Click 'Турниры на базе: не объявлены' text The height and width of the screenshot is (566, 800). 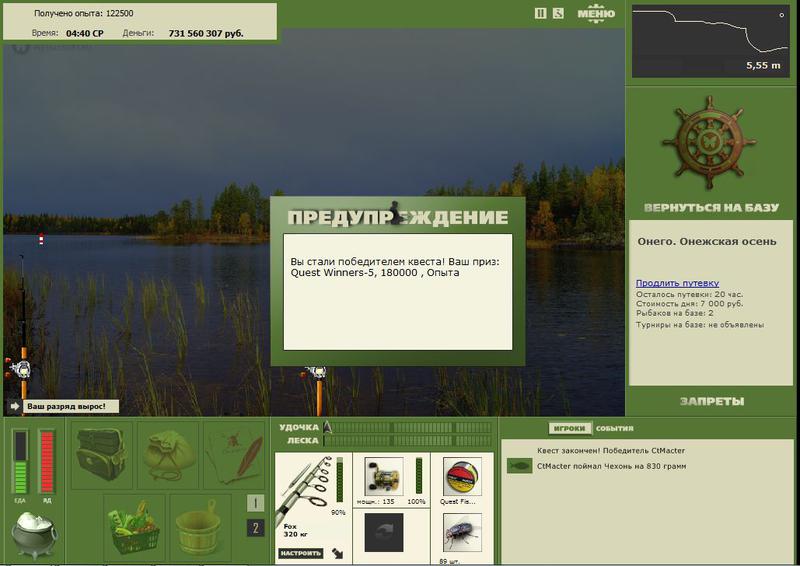(x=699, y=325)
